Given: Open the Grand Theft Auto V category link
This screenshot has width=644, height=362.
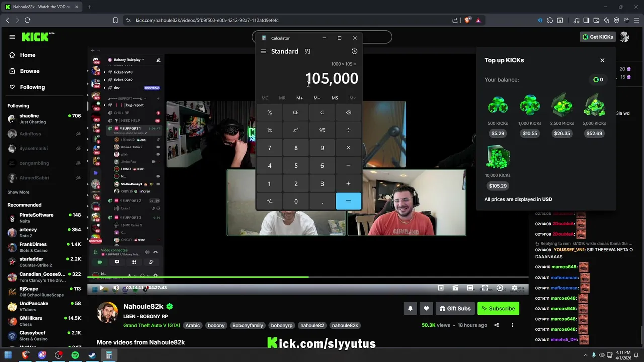Looking at the screenshot, I should click(x=151, y=325).
